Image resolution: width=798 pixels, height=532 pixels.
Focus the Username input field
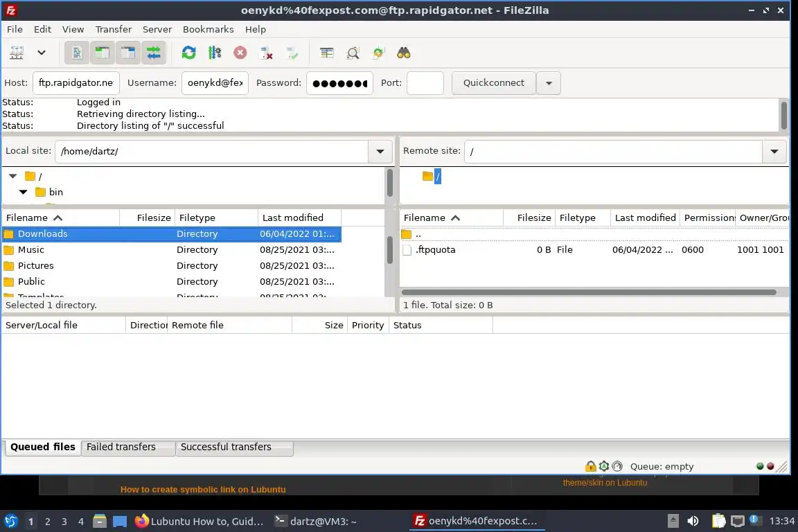(215, 83)
